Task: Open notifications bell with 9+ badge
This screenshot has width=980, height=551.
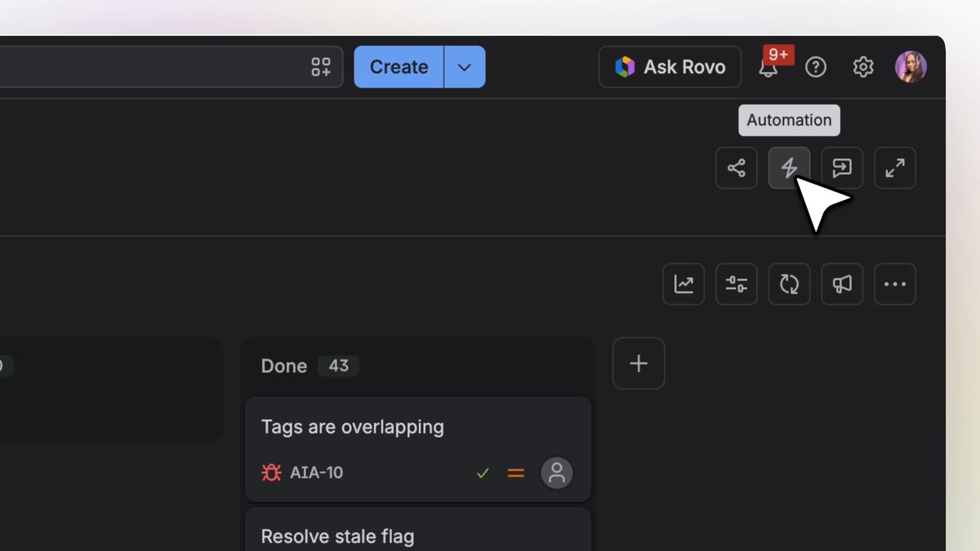Action: (x=768, y=67)
